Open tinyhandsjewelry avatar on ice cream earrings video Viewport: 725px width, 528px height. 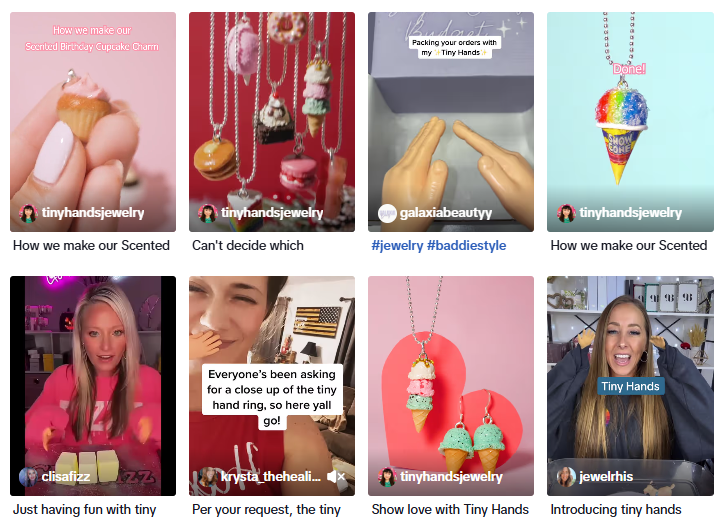[387, 477]
